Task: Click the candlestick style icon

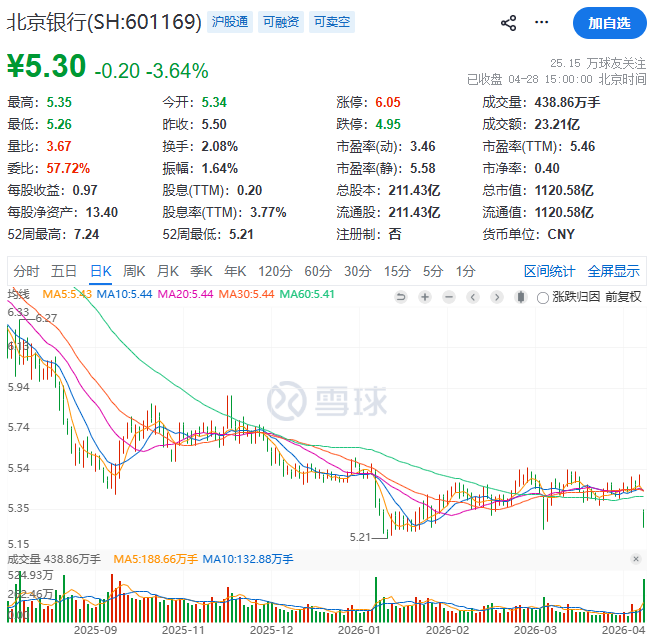Action: click(521, 297)
